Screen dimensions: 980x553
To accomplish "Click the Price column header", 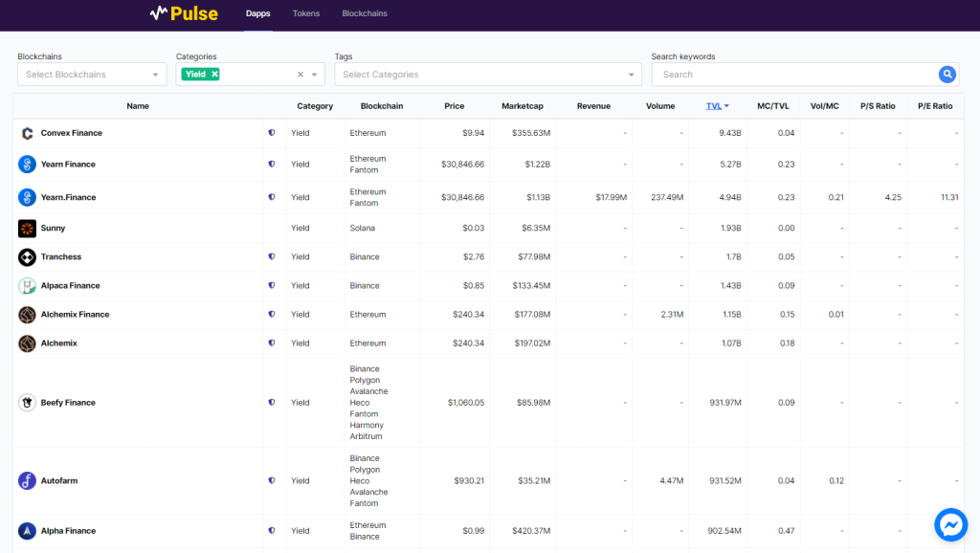I will click(x=455, y=106).
